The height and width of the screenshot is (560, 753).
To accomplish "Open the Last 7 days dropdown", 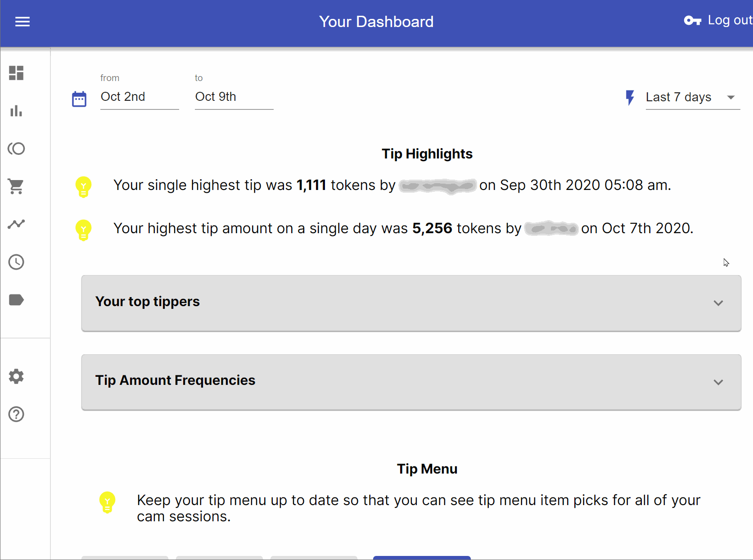I will click(x=693, y=97).
